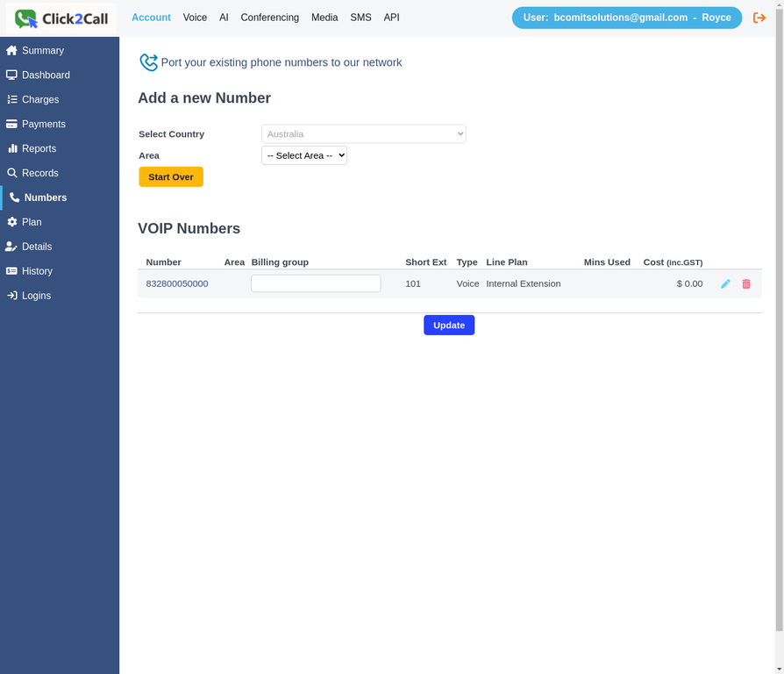Open the Records search section

[39, 173]
